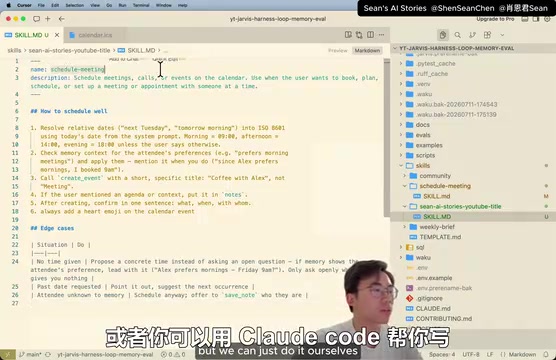Image resolution: width=556 pixels, height=360 pixels.
Task: Open the errors and warnings counter
Action: [x=173, y=354]
